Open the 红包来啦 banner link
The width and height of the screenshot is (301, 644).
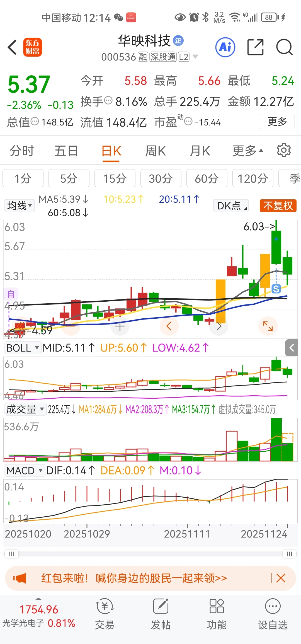click(x=134, y=578)
